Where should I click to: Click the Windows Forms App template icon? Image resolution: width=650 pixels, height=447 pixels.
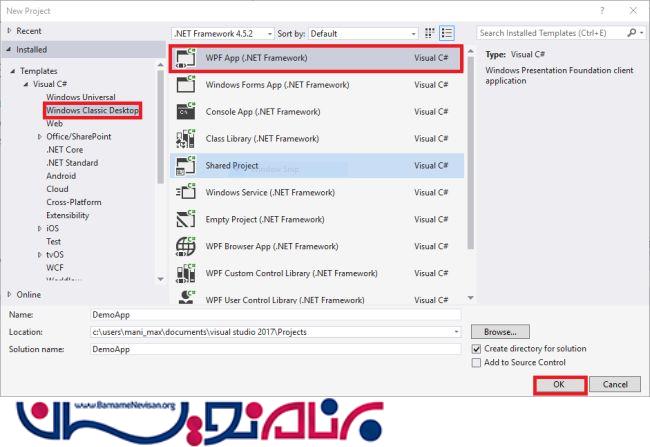[x=185, y=85]
